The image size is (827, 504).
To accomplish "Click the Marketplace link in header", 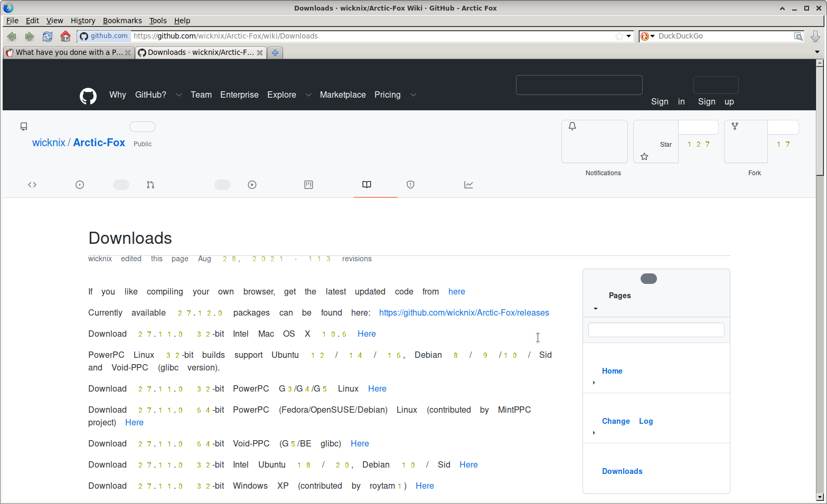I will coord(343,95).
